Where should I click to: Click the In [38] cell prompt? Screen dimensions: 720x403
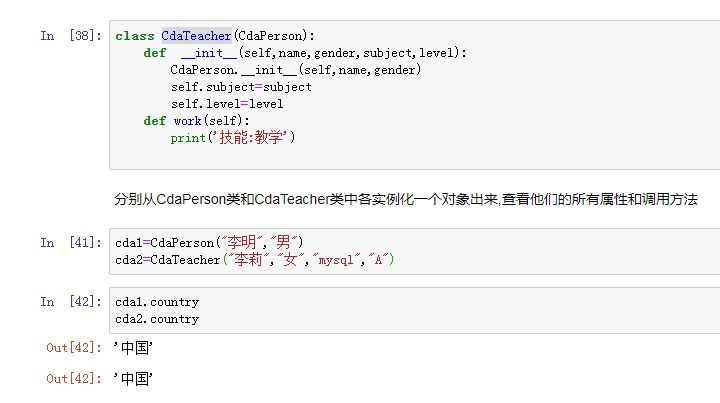70,36
